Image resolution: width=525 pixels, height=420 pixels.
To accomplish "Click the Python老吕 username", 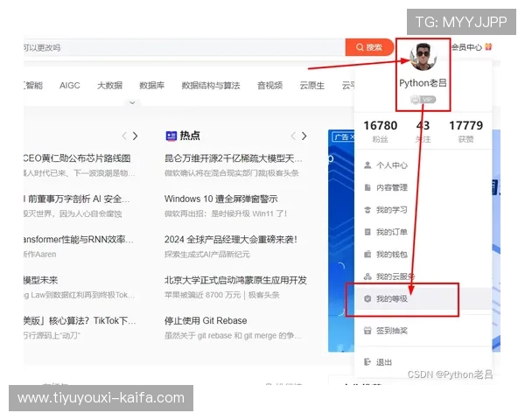I will [x=423, y=83].
